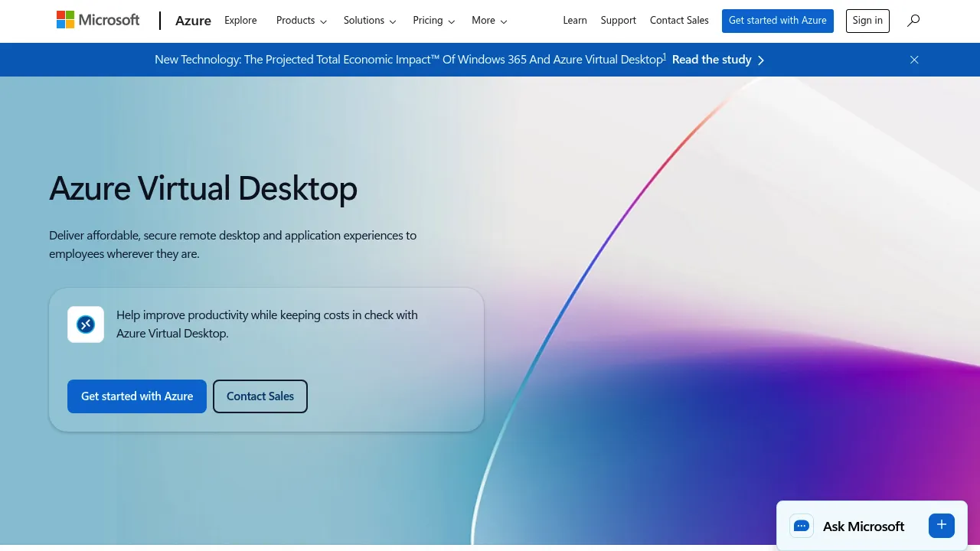Click the Microsoft logo
The width and height of the screenshot is (980, 551).
coord(98,20)
